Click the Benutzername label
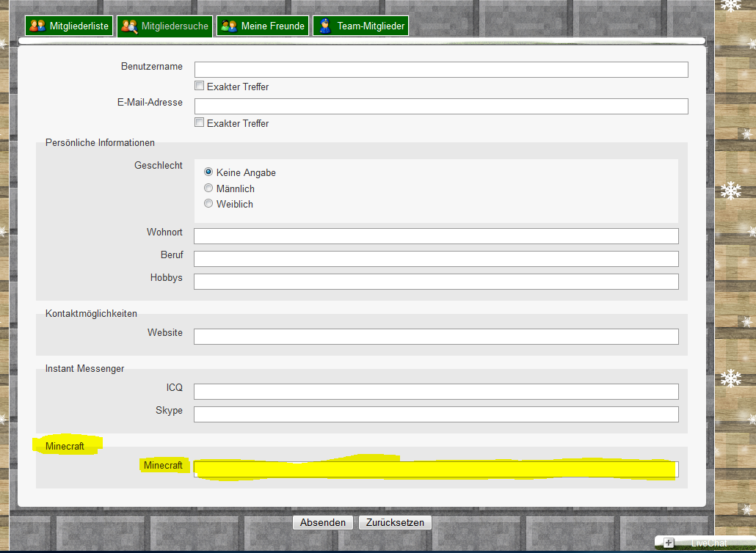Viewport: 756px width, 553px height. 151,67
